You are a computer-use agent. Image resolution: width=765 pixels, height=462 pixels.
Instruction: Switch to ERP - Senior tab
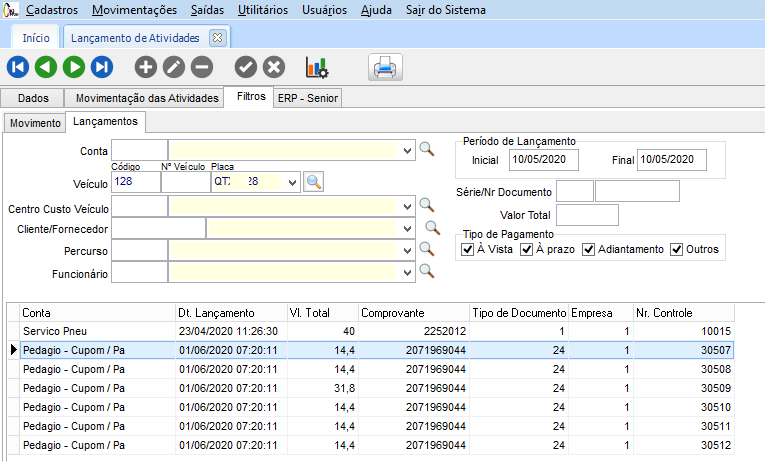click(x=308, y=98)
